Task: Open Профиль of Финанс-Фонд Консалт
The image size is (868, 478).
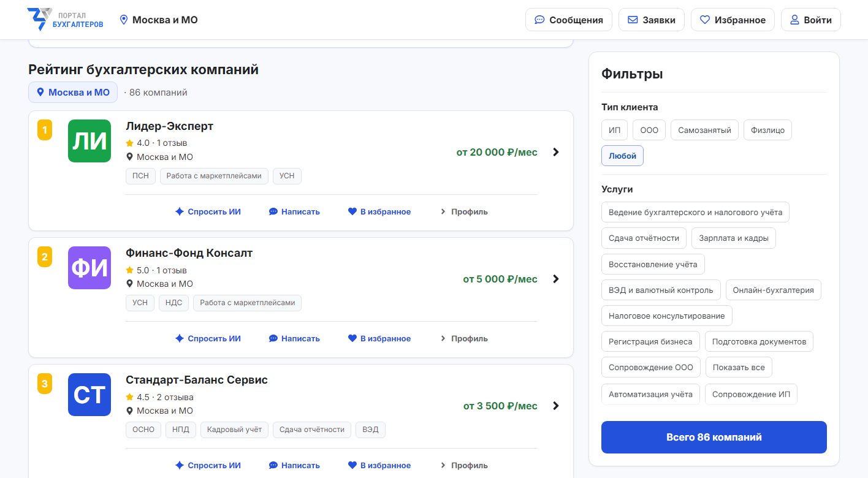Action: pos(464,338)
